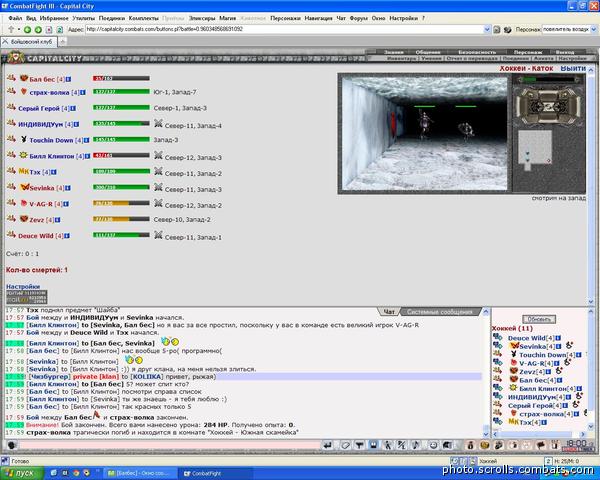Click the Выйти link near Хоккей - Каток

click(573, 69)
